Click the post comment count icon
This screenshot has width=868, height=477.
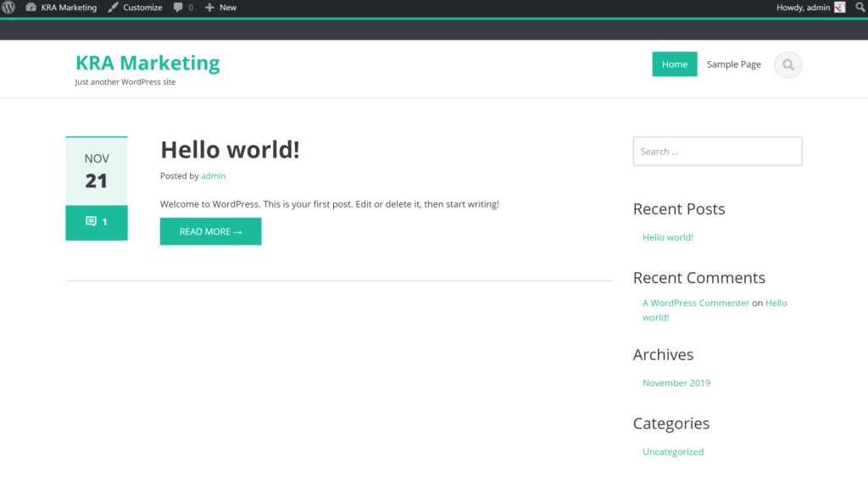point(91,221)
